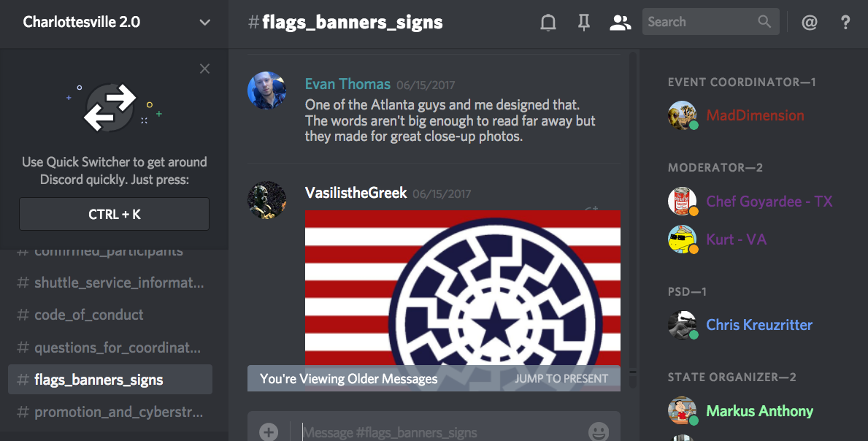Open Evan Thomas's avatar
Image resolution: width=868 pixels, height=441 pixels.
tap(266, 91)
